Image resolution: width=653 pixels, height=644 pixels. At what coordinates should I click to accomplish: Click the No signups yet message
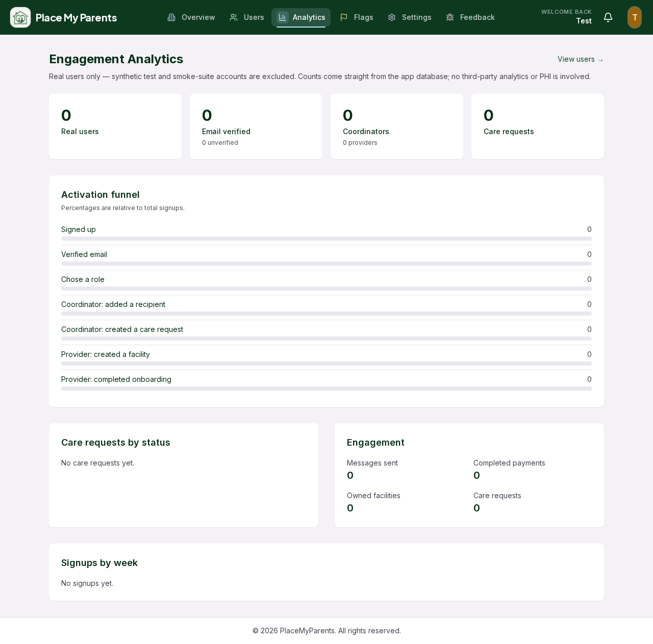click(x=87, y=583)
